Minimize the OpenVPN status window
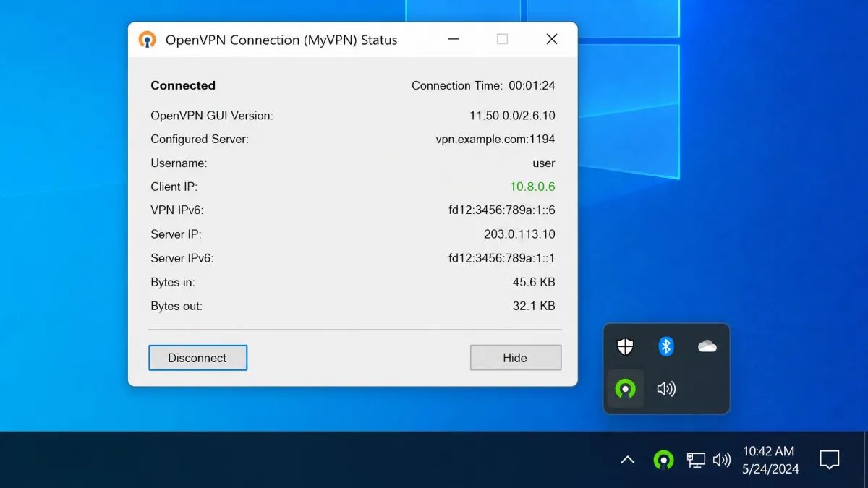This screenshot has width=868, height=488. (454, 40)
